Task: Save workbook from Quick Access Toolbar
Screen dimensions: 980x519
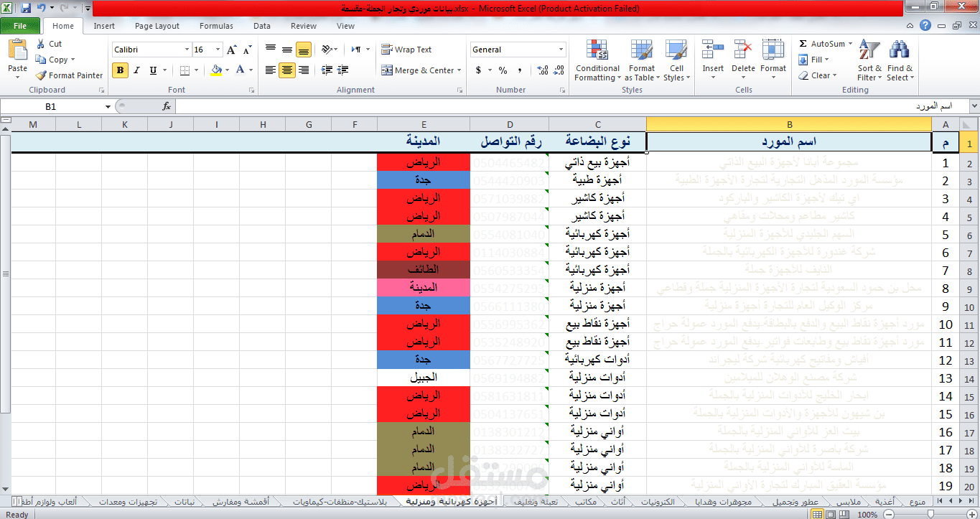Action: pyautogui.click(x=26, y=9)
